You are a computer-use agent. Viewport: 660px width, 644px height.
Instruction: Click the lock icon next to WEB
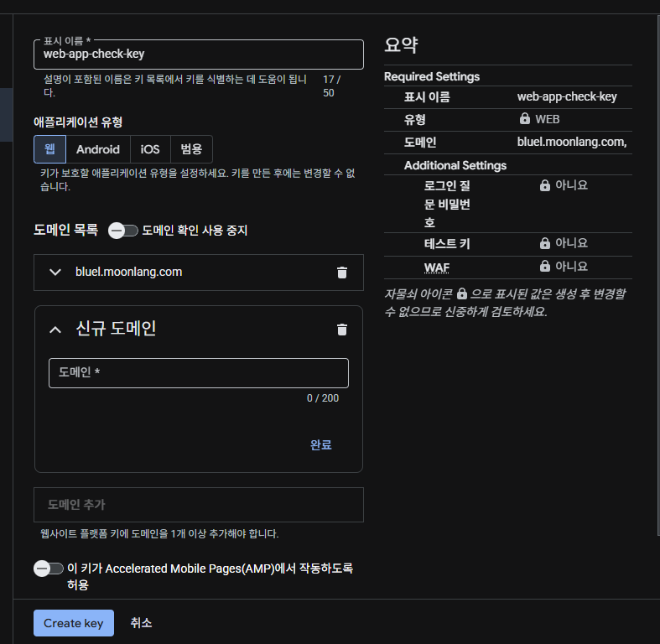(524, 119)
